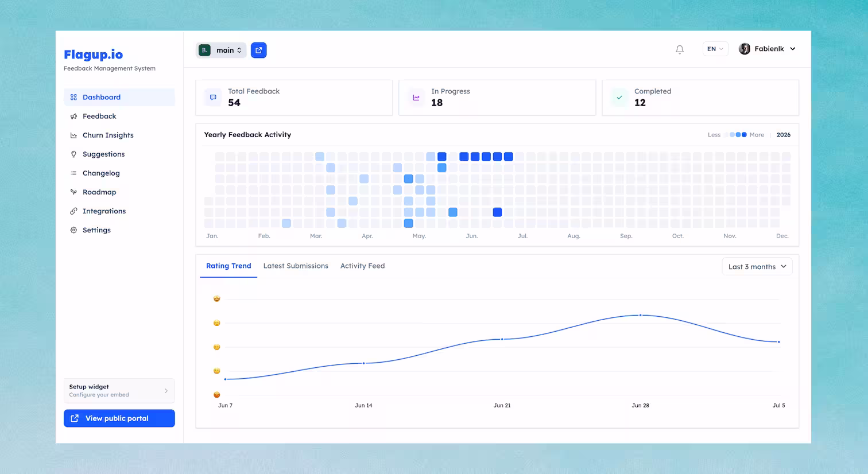
Task: Switch to the Activity Feed tab
Action: click(362, 266)
